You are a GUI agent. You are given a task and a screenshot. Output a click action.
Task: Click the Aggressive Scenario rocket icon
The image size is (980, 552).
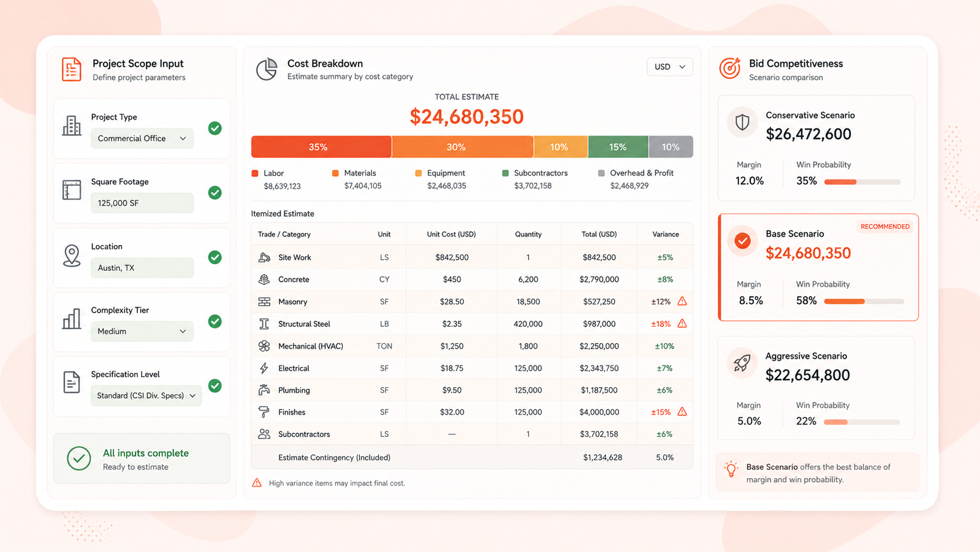click(x=742, y=363)
